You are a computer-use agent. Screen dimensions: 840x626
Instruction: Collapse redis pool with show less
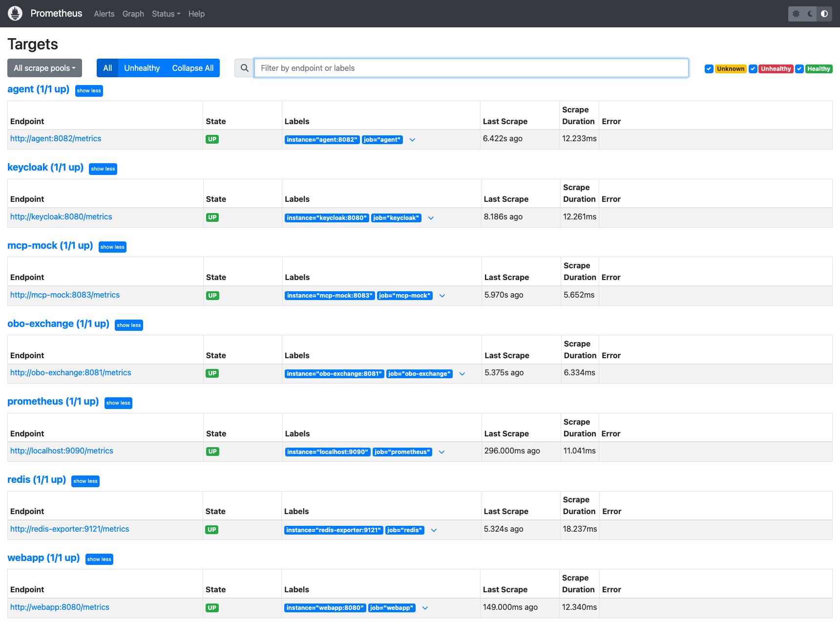pos(85,481)
